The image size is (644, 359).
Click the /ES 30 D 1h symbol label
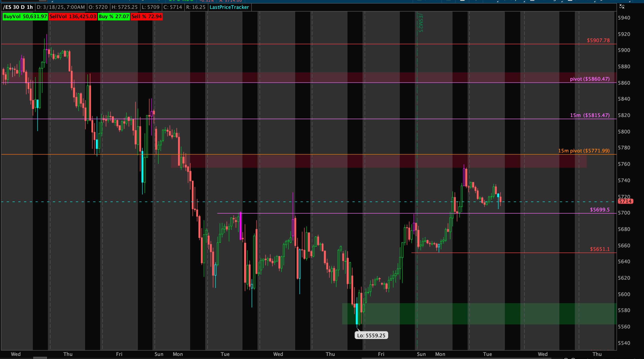point(18,7)
